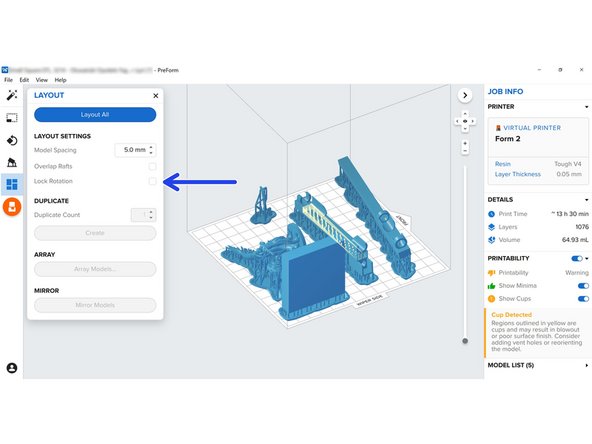
Task: Click the Cup Detected warning heading
Action: 511,315
